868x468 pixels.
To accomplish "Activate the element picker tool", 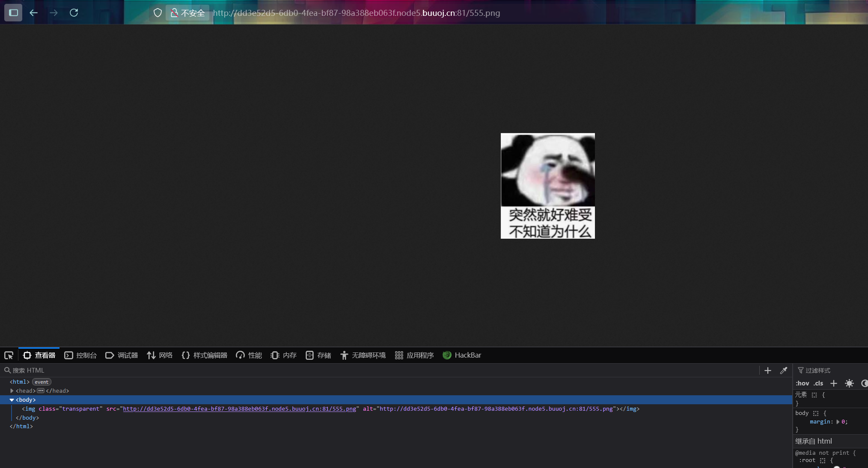I will (x=9, y=355).
